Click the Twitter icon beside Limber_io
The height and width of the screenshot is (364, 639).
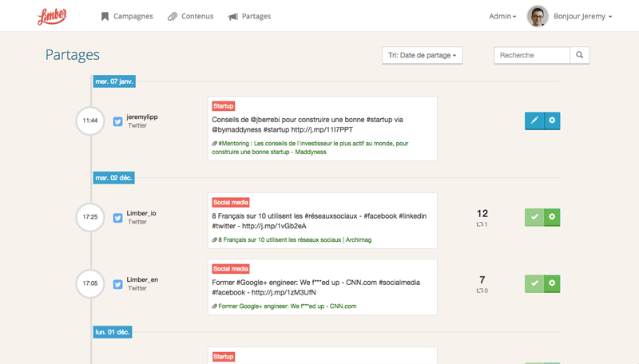pyautogui.click(x=117, y=218)
